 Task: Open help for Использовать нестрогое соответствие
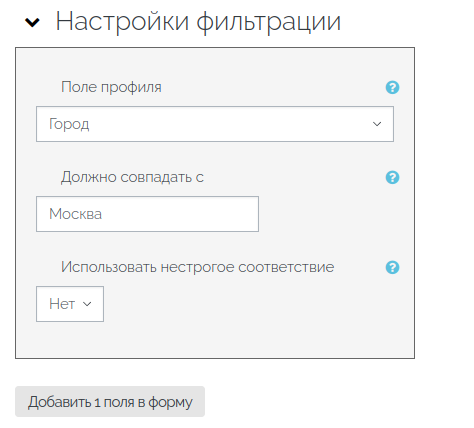392,267
